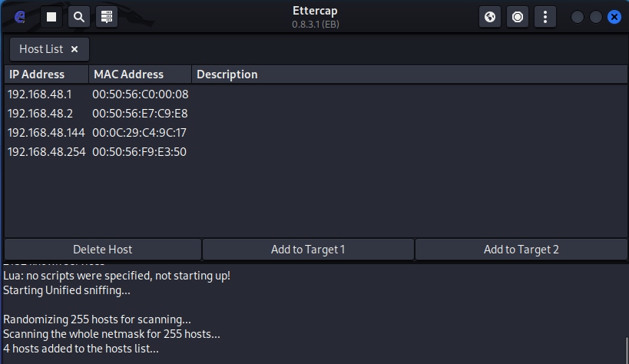Click Add to Target 2
629x364 pixels.
coord(521,250)
